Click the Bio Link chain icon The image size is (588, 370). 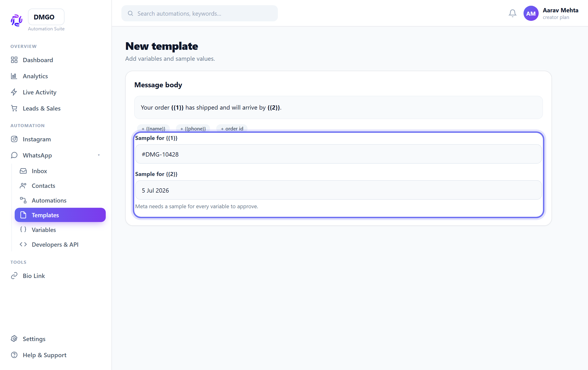point(14,276)
